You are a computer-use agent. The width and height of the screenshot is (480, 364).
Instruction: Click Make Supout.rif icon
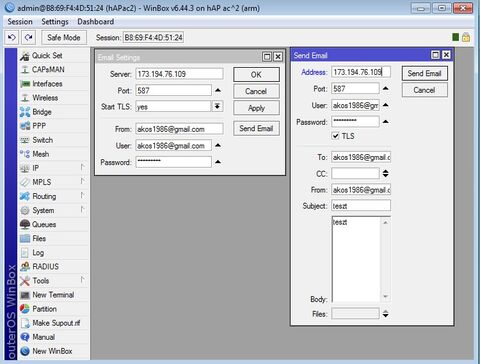tap(25, 323)
